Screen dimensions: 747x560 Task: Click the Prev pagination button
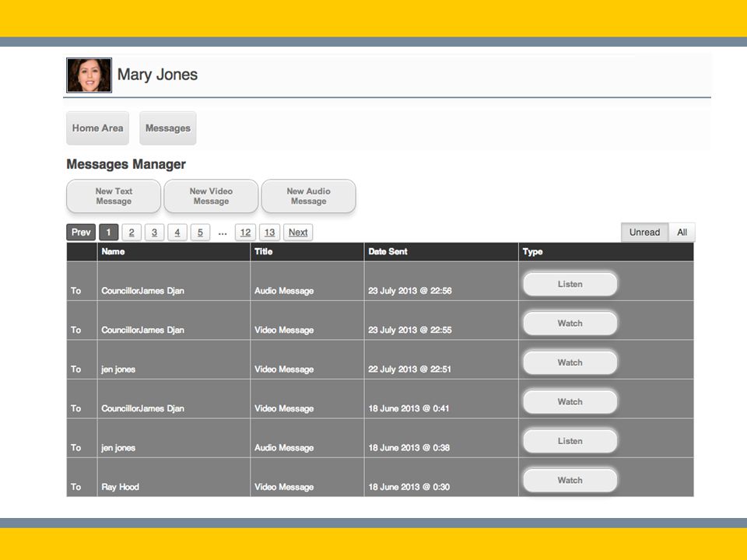[x=81, y=233]
